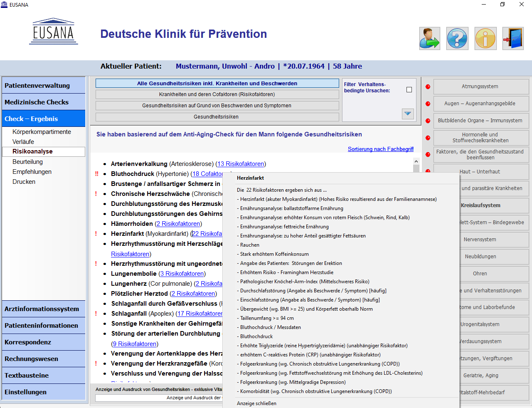
Task: Open Korrespondenz section
Action: click(x=44, y=342)
